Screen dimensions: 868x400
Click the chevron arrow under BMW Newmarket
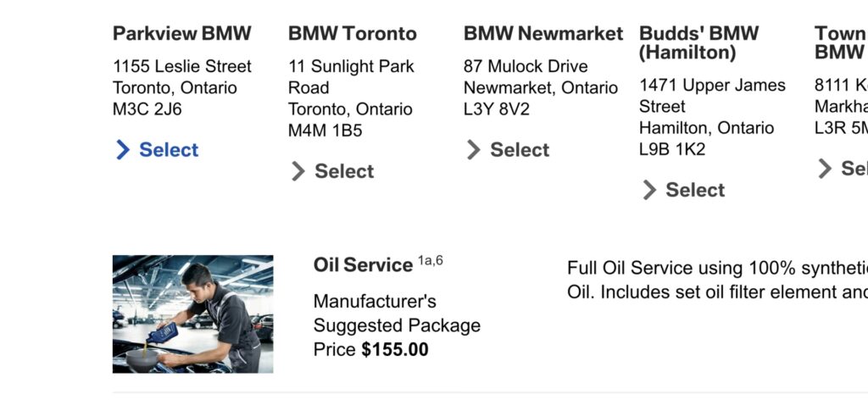(473, 150)
